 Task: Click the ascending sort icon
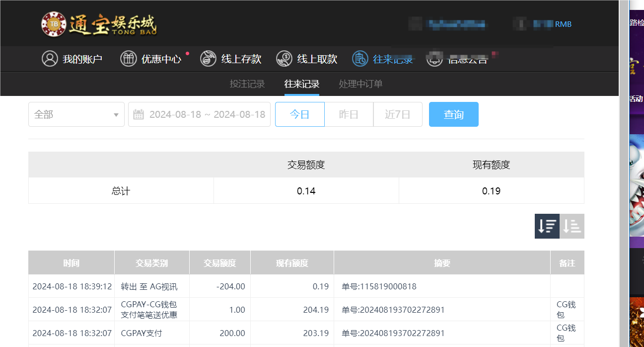tap(572, 226)
